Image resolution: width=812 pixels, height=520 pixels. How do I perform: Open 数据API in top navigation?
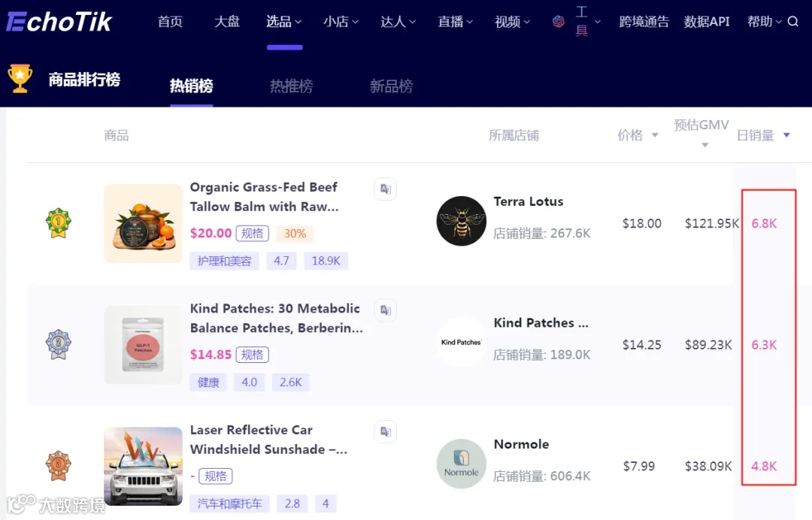click(706, 22)
